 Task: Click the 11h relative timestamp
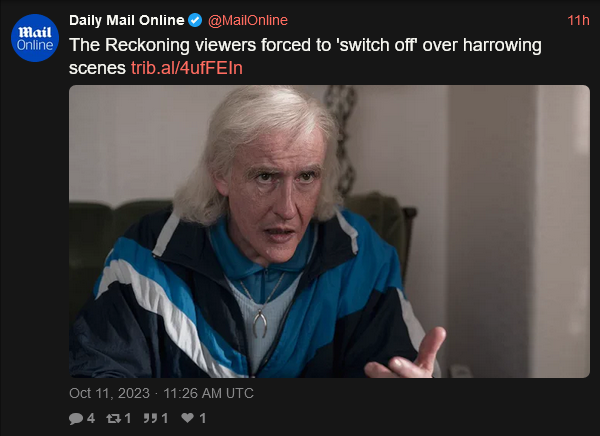point(578,20)
